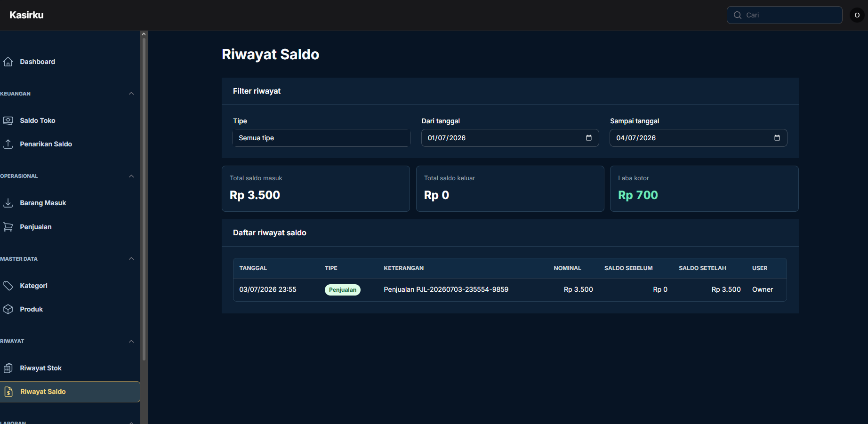868x424 pixels.
Task: Click the SALDO SETELAH column header
Action: tap(702, 268)
